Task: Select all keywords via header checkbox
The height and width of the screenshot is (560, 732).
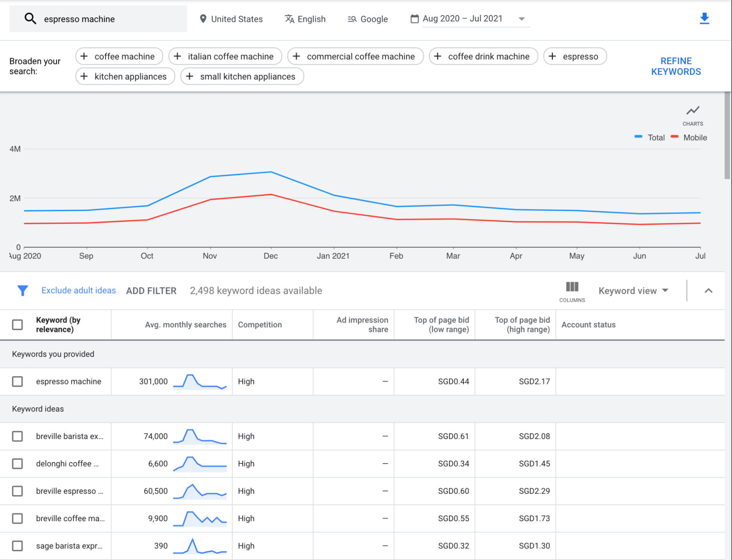Action: [17, 325]
